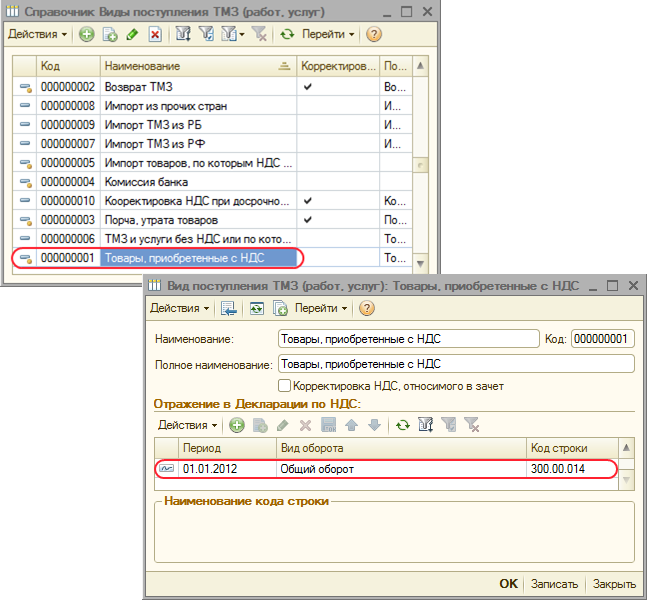
Task: Click green Add row icon in the declaration table toolbar
Action: click(x=237, y=425)
